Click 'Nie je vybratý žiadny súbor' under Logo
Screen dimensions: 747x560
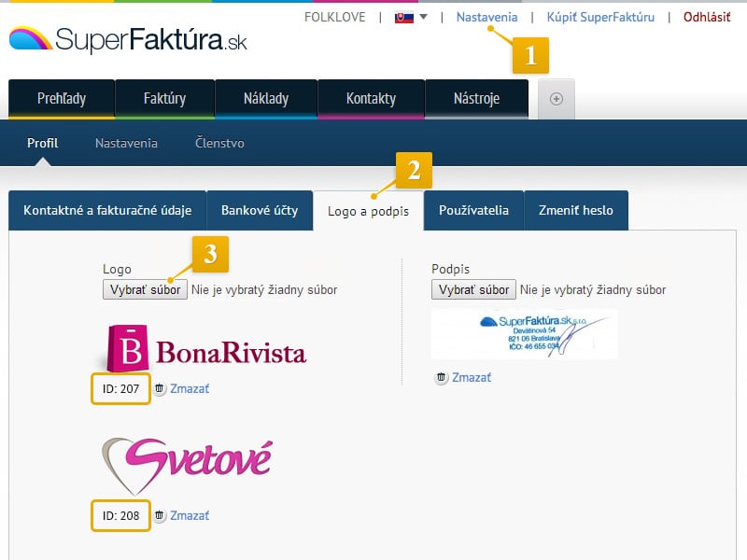pos(264,289)
